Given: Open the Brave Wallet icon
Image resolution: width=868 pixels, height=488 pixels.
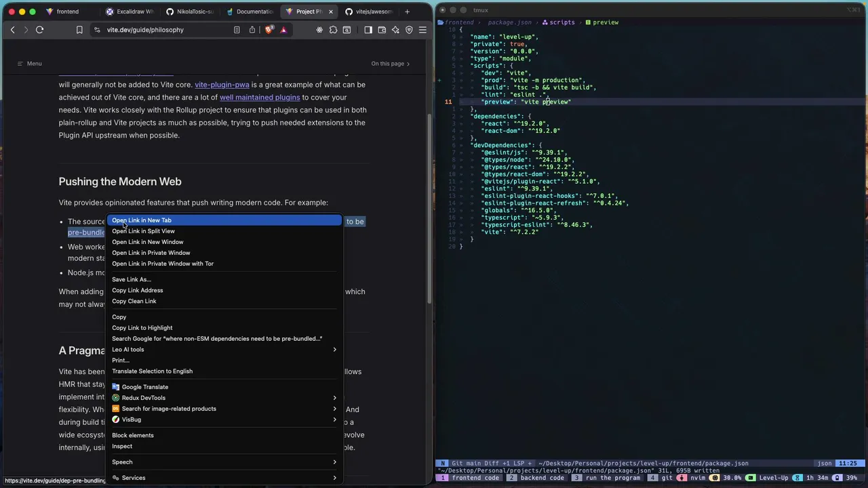Looking at the screenshot, I should point(382,30).
